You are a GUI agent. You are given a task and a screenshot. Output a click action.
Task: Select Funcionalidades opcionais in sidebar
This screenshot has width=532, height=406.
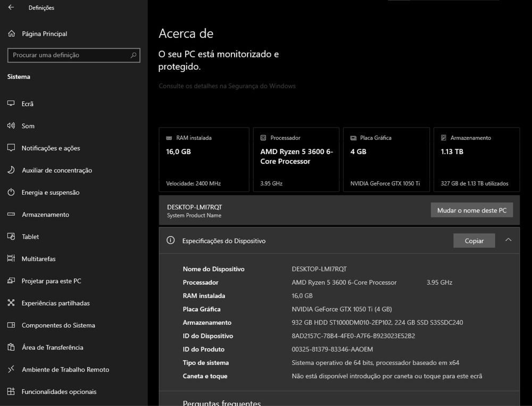point(59,392)
